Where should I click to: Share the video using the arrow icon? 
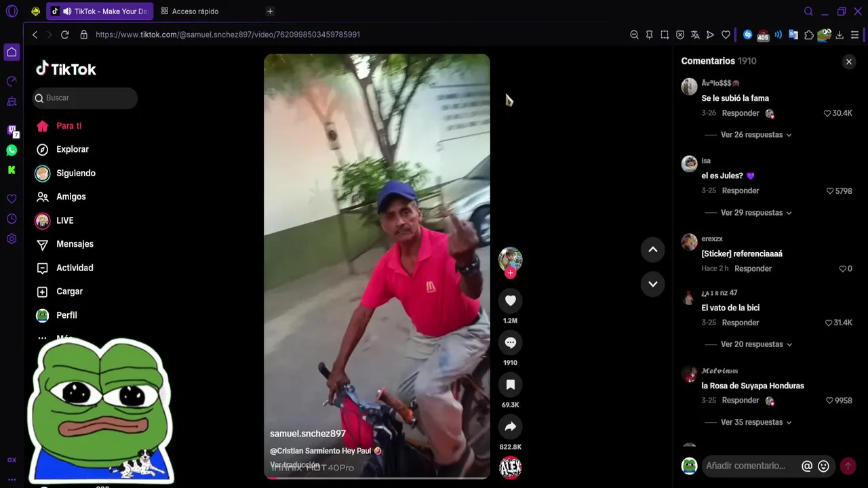tap(510, 427)
